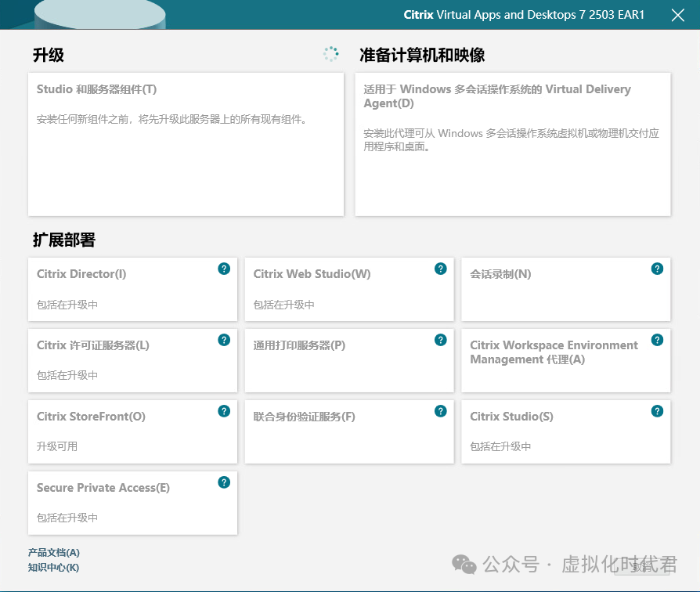The image size is (700, 592).
Task: Open help for Citrix 许可证服务器
Action: (x=224, y=340)
